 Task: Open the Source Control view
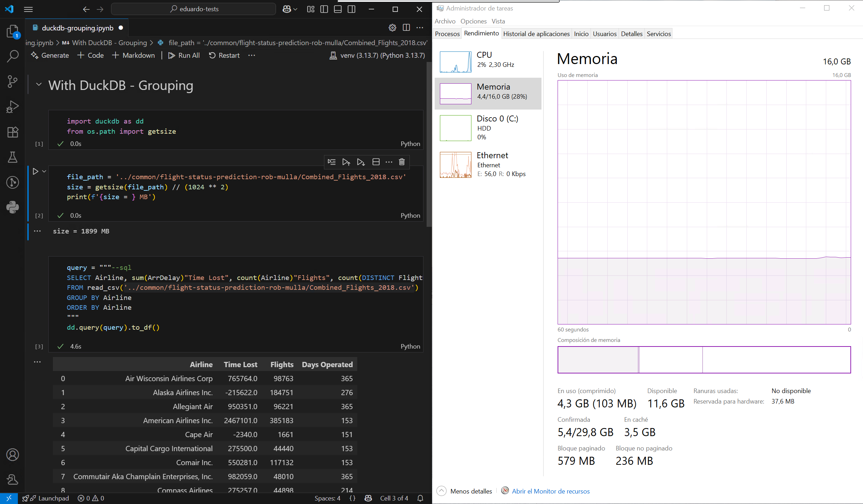[x=13, y=82]
